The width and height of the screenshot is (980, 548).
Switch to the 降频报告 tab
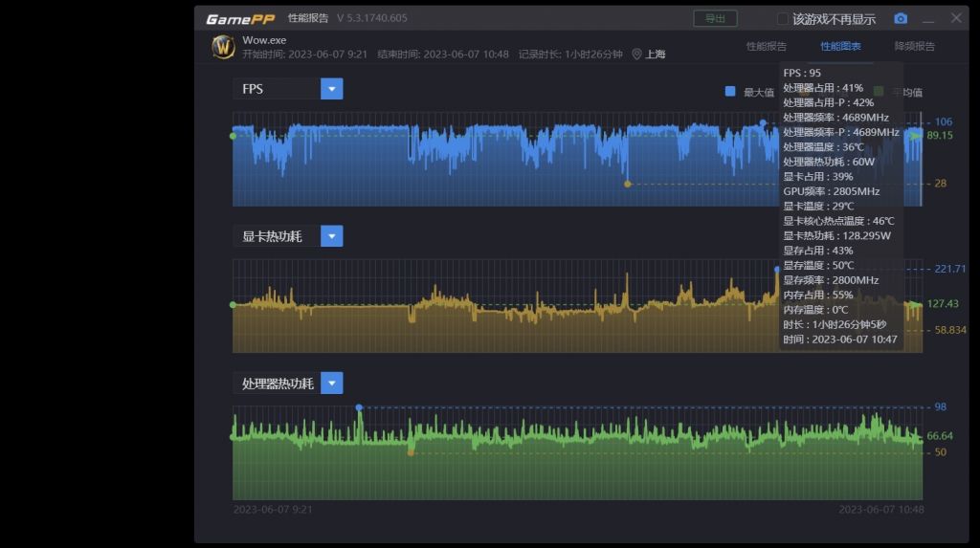(x=914, y=46)
